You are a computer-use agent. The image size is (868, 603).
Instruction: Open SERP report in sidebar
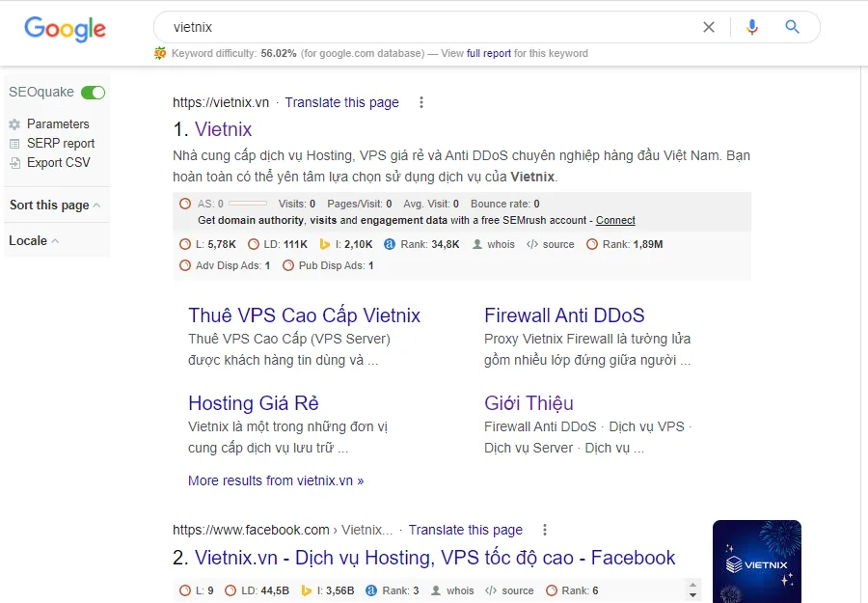coord(61,144)
